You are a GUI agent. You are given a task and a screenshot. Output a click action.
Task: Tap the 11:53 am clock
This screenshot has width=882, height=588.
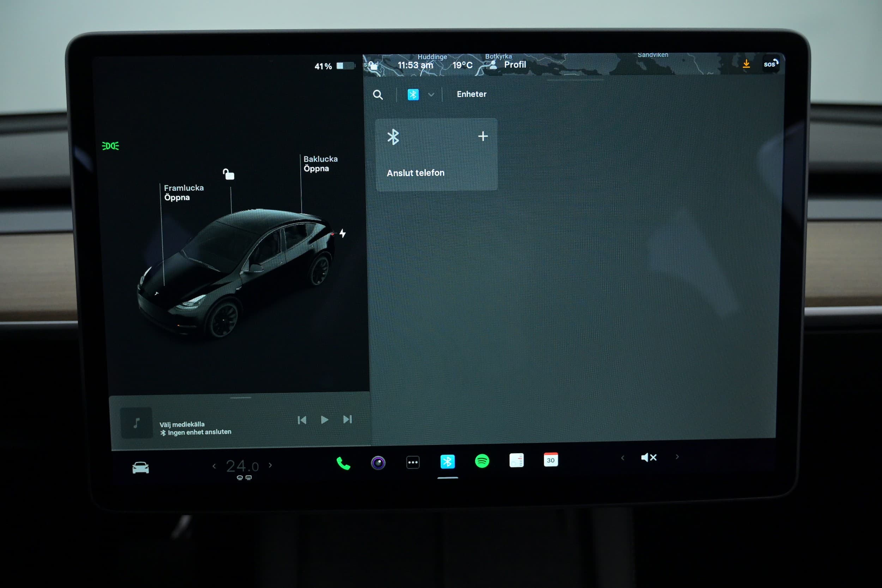point(415,65)
